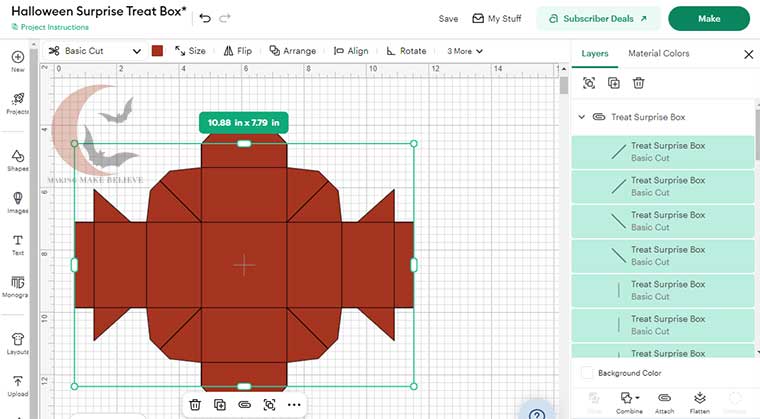This screenshot has height=419, width=760.
Task: Click the red color swatch in toolbar
Action: [157, 51]
